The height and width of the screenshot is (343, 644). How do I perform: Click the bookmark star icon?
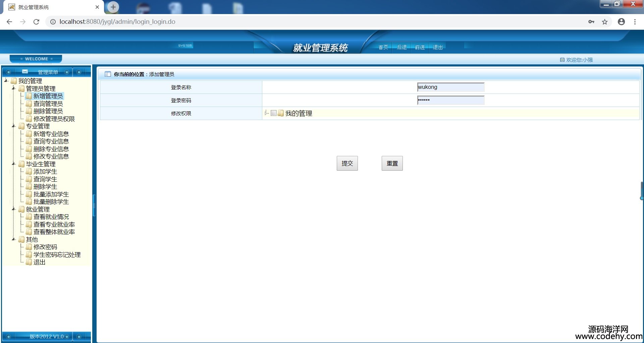click(605, 22)
